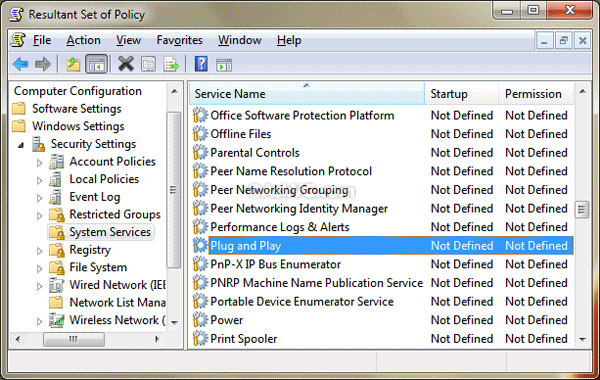Click the Delete X toolbar icon
Image resolution: width=600 pixels, height=380 pixels.
(x=126, y=64)
